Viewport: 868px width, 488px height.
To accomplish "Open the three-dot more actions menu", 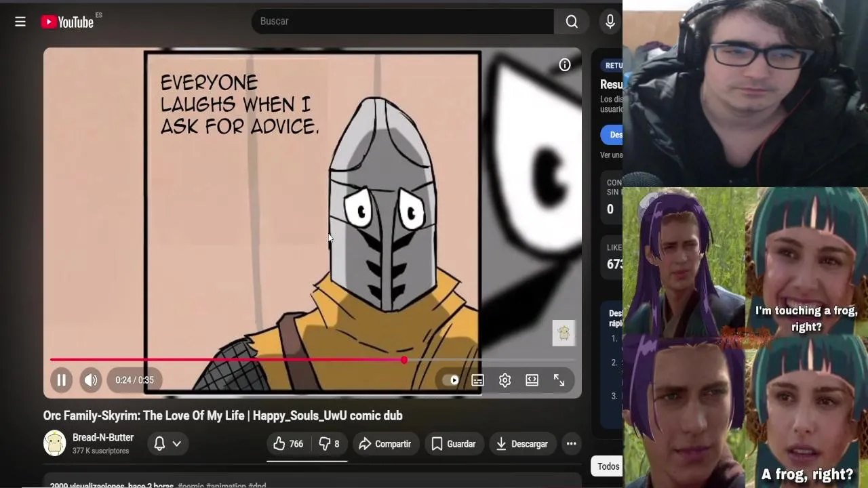I will pos(572,444).
